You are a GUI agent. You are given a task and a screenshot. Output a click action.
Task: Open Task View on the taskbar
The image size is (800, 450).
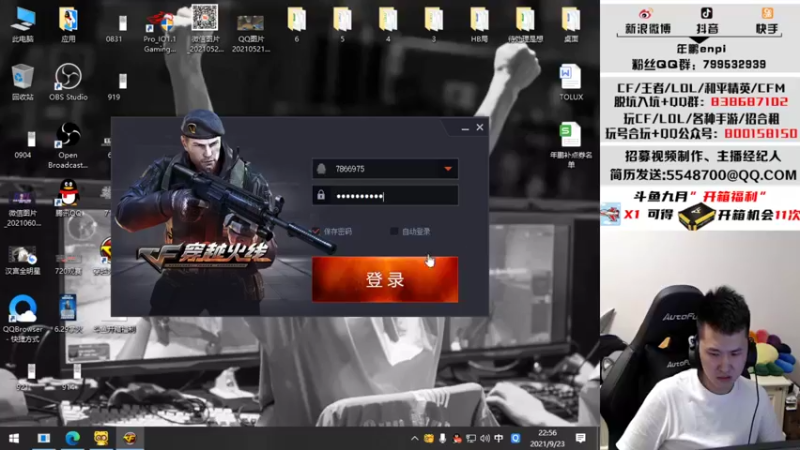43,438
